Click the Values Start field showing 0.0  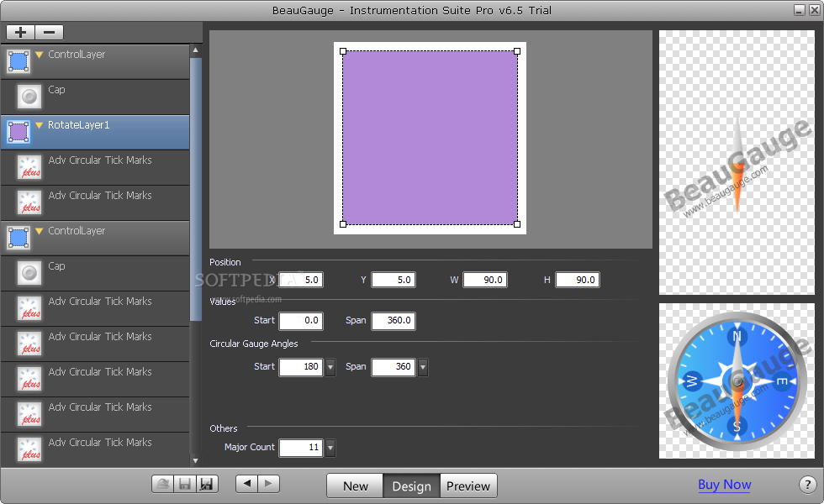pos(301,320)
